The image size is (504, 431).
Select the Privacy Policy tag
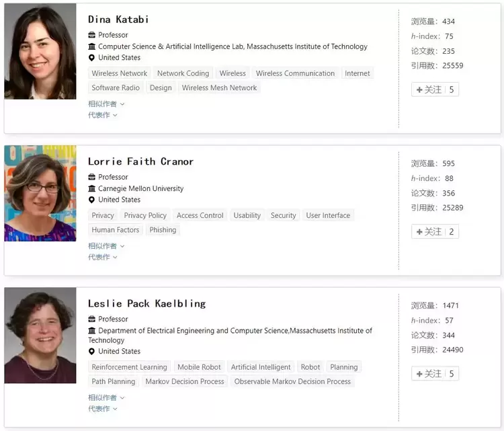click(145, 215)
